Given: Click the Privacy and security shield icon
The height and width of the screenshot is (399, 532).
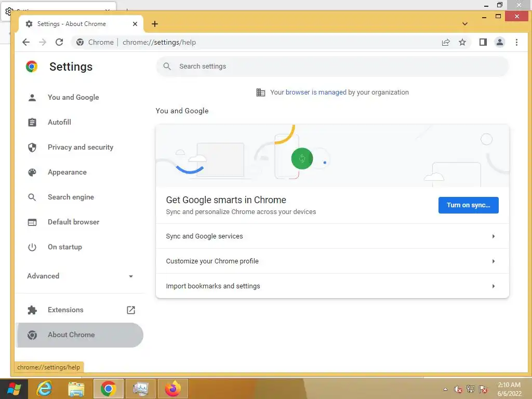Looking at the screenshot, I should [x=32, y=147].
